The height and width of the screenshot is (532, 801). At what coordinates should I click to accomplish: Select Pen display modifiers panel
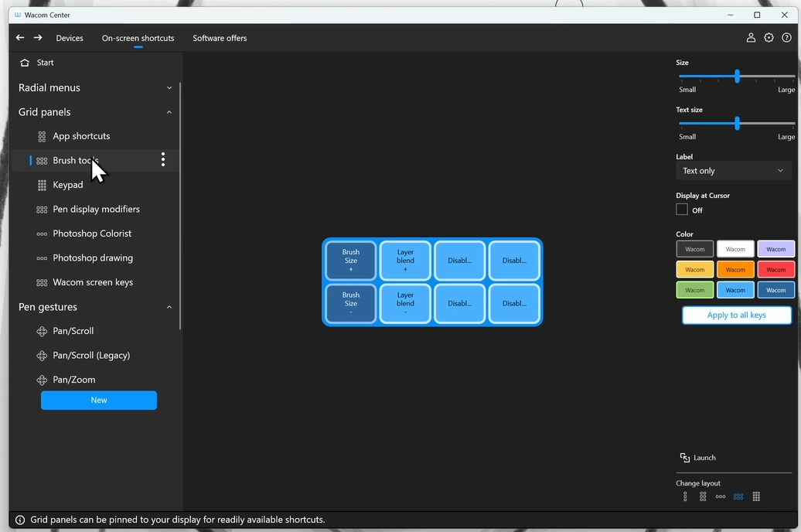pos(96,210)
